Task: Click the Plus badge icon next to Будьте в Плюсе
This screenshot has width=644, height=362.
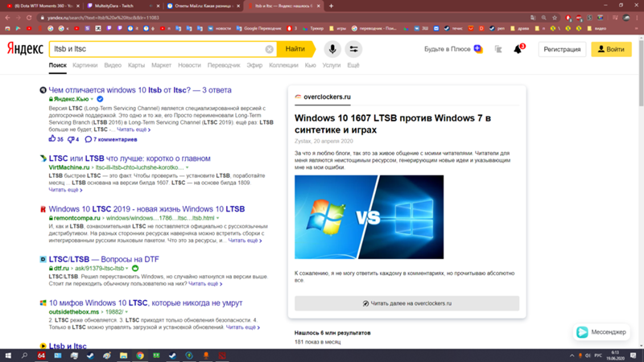Action: click(477, 49)
